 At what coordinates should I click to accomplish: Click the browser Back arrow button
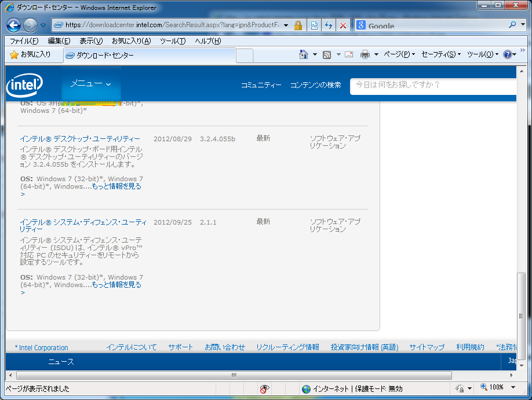(x=13, y=25)
